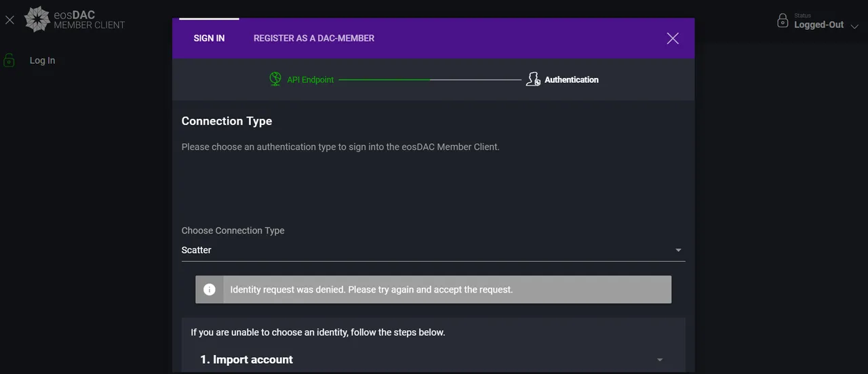Switch to the SIGN IN tab
This screenshot has width=868, height=374.
209,38
